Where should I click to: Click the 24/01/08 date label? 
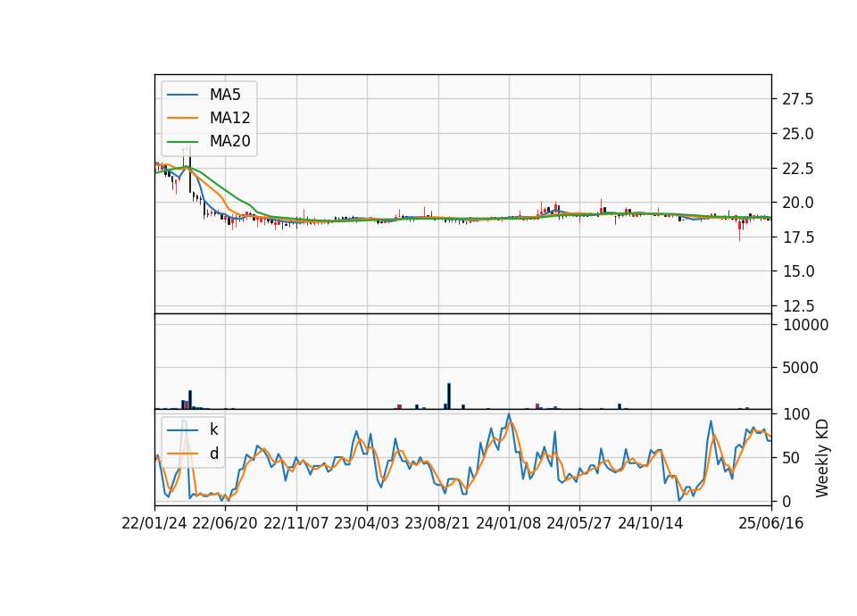coord(509,523)
